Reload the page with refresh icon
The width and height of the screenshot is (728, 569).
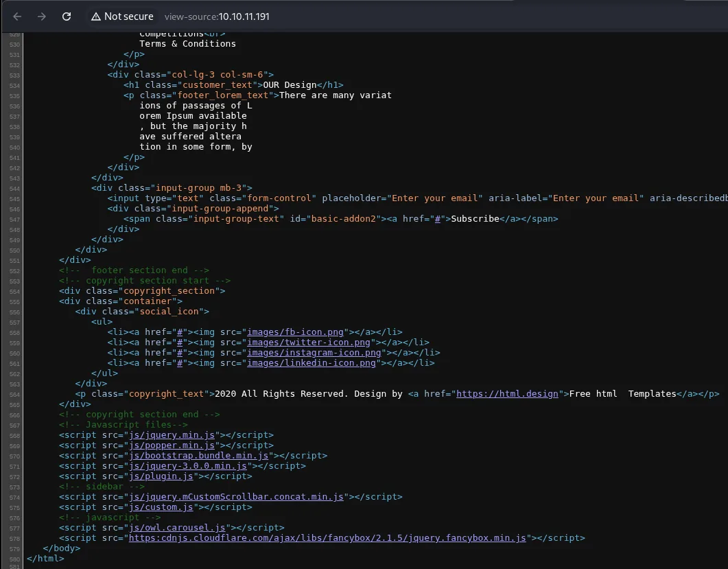[x=67, y=16]
